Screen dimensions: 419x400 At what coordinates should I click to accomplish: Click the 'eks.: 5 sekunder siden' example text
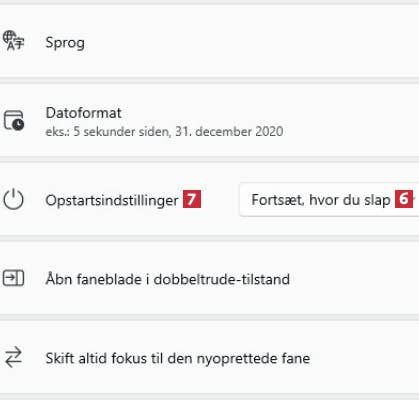point(108,132)
